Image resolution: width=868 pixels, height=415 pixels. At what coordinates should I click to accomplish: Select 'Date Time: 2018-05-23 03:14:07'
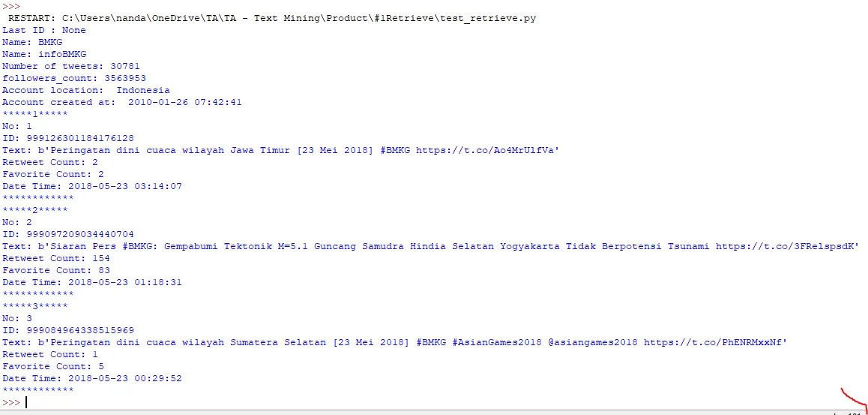coord(92,186)
